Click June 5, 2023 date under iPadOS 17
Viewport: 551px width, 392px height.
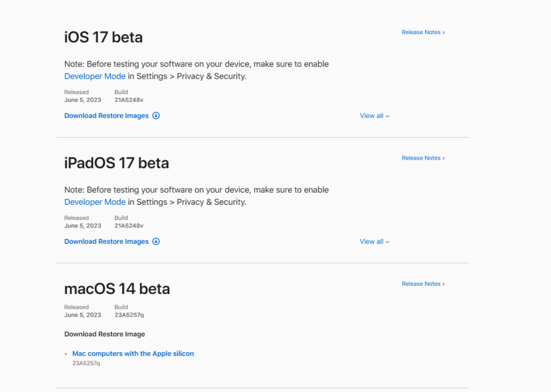coord(83,226)
